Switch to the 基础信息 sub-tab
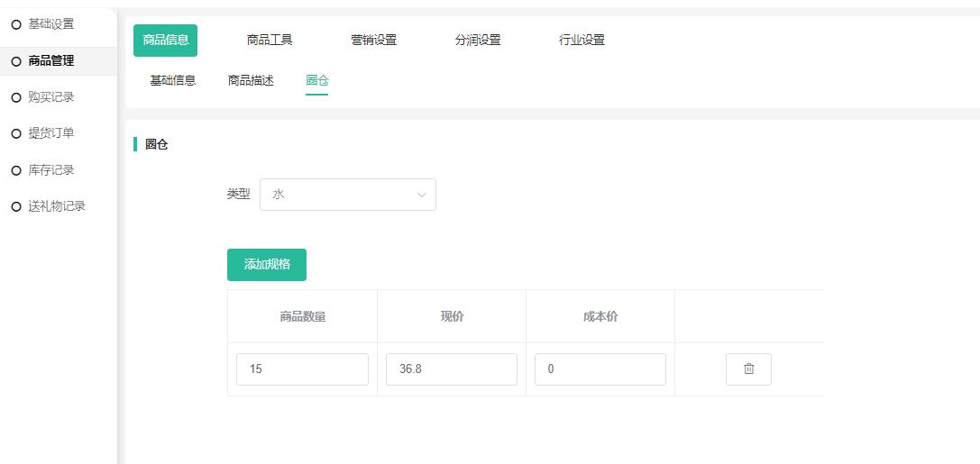This screenshot has height=464, width=980. point(172,80)
